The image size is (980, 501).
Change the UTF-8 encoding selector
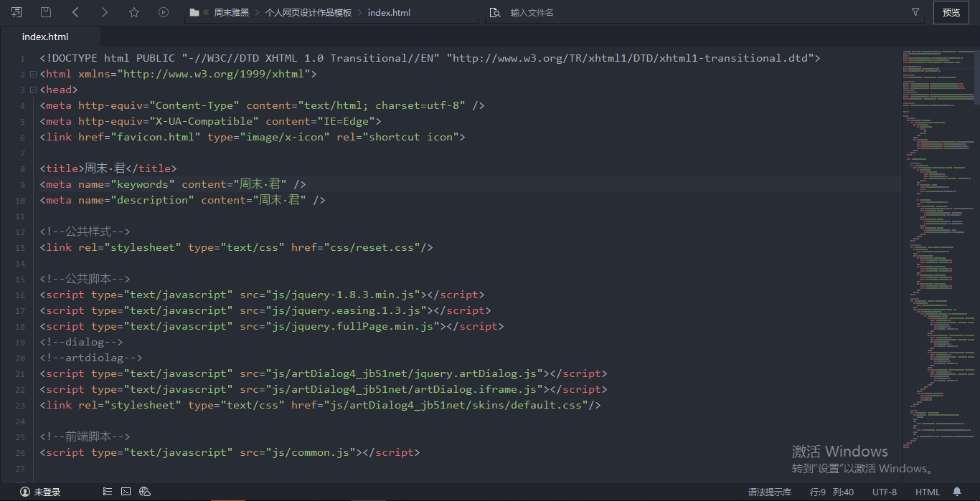(885, 492)
